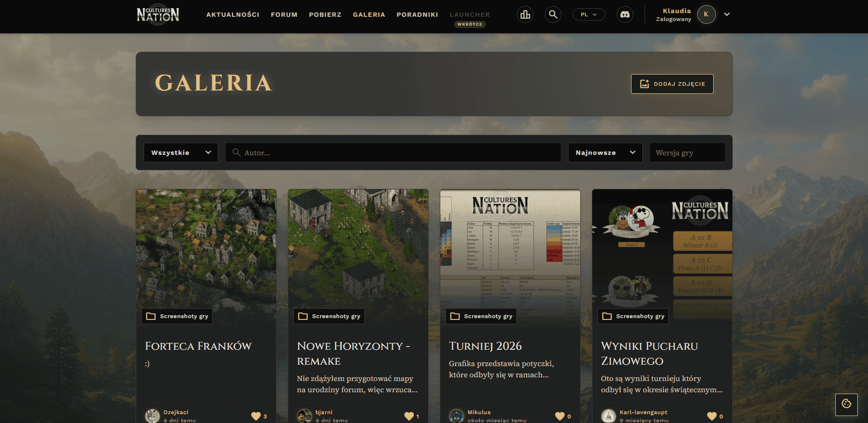Open author name Dzejkaci
The height and width of the screenshot is (423, 868).
coord(176,412)
